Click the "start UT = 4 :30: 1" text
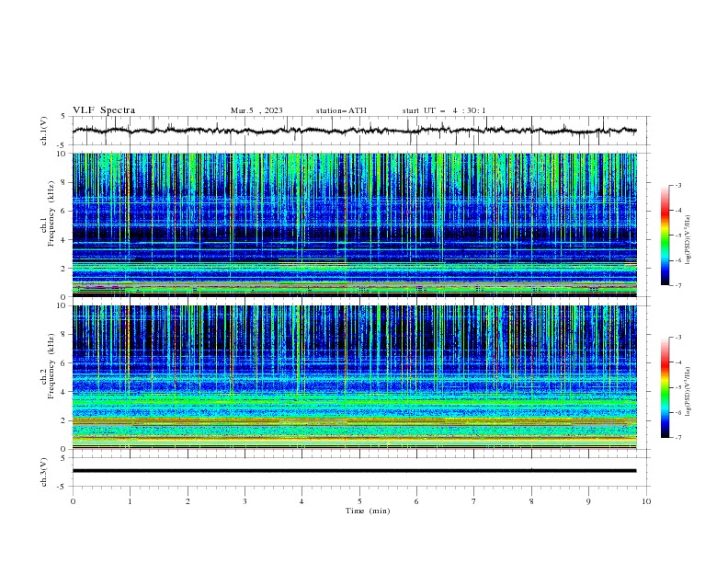This screenshot has height=563, width=728. tap(444, 110)
